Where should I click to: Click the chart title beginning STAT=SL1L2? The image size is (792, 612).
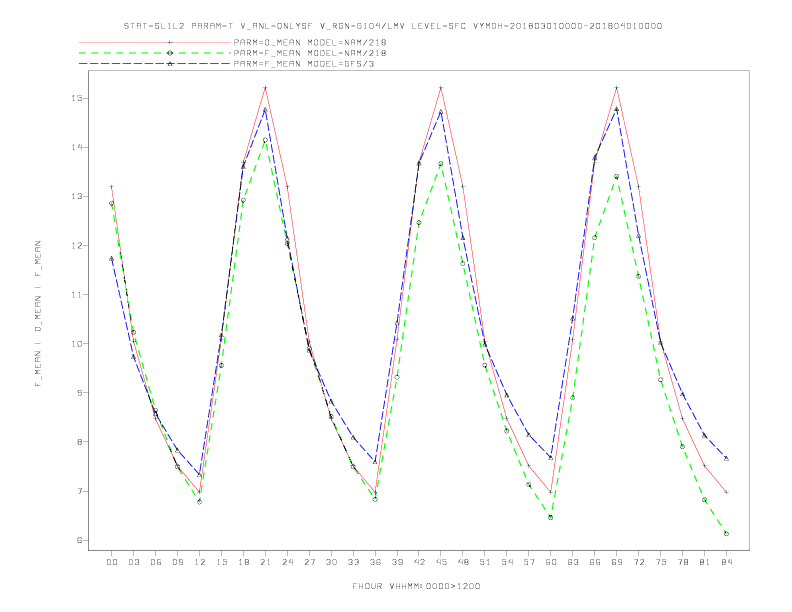393,26
